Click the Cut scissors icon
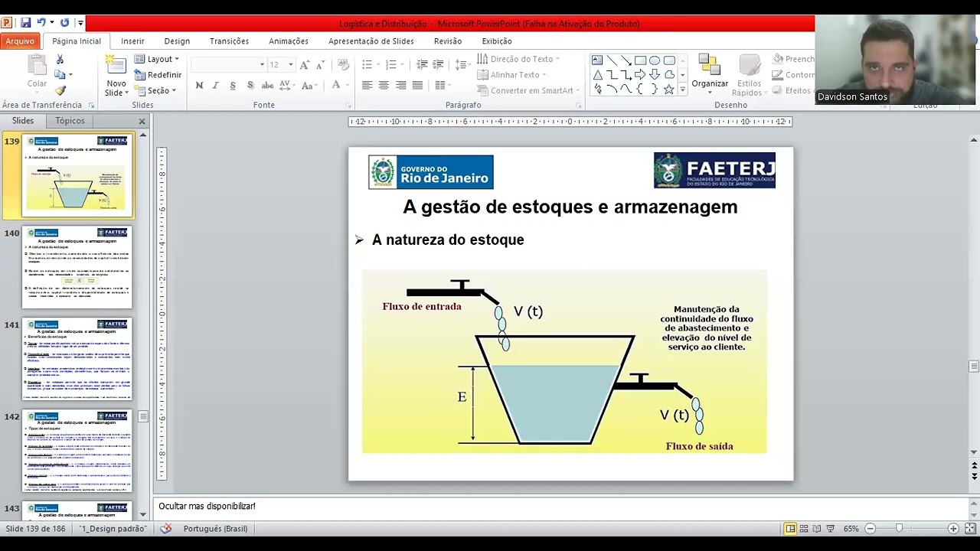 pyautogui.click(x=60, y=59)
